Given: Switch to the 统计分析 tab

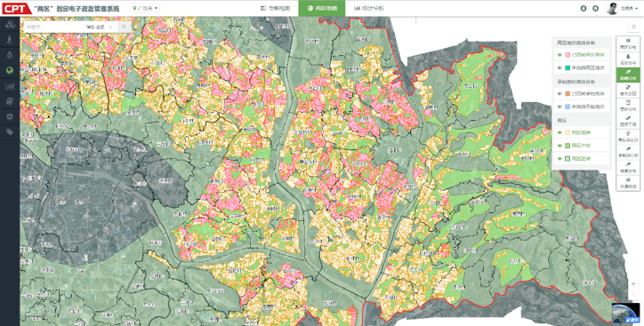Looking at the screenshot, I should click(369, 8).
